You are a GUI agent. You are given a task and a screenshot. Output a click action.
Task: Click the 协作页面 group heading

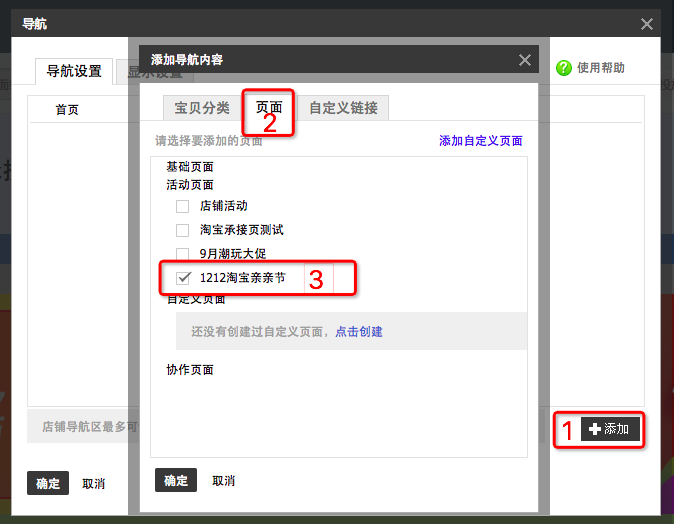click(190, 370)
